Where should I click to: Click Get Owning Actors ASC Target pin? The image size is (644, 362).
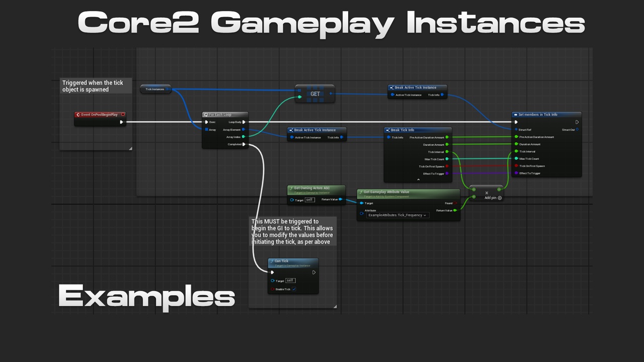click(292, 200)
